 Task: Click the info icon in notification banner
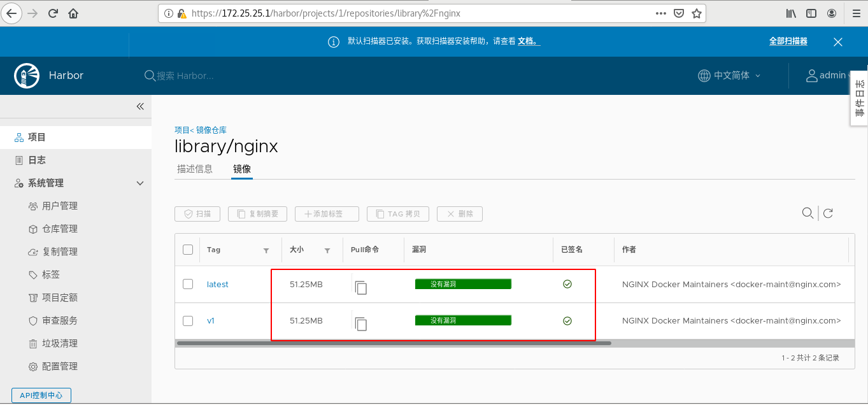pyautogui.click(x=334, y=42)
